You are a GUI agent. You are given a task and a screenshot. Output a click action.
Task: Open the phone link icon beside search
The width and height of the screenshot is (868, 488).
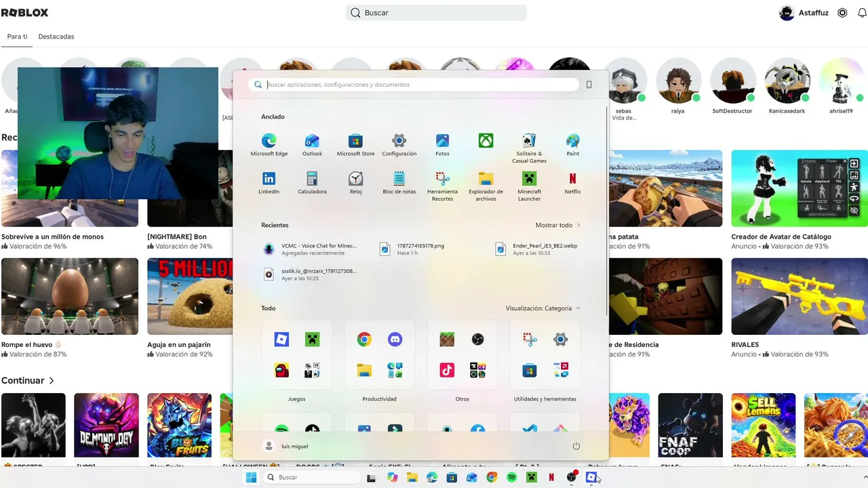coord(589,85)
